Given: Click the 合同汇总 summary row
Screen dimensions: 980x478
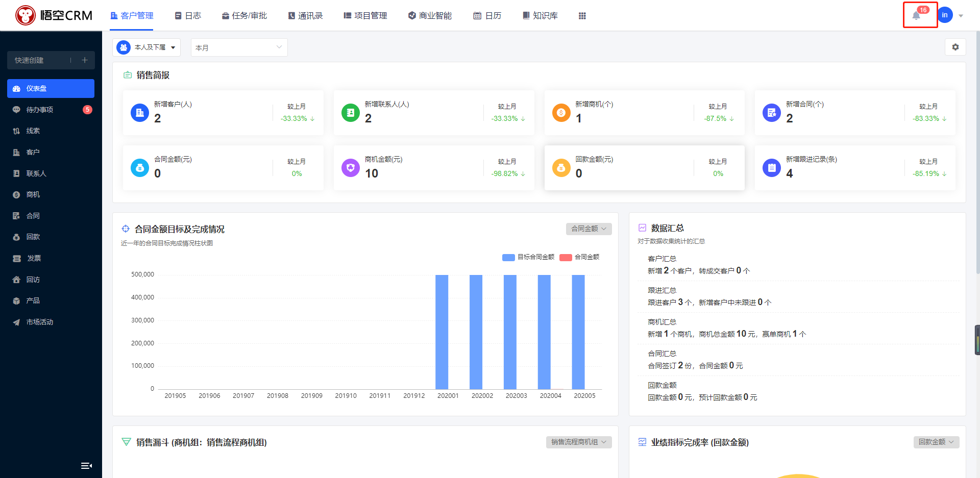Looking at the screenshot, I should tap(799, 360).
